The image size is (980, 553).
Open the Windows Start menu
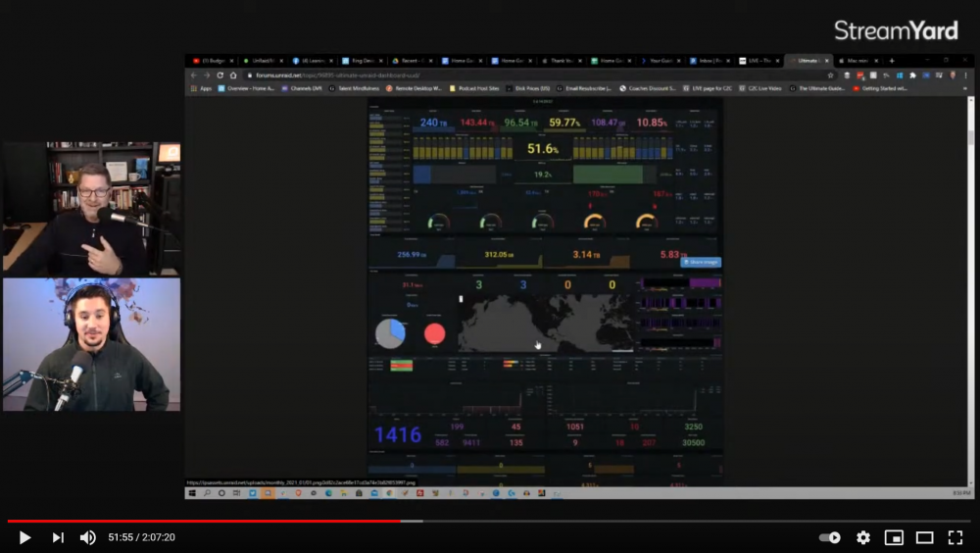pos(192,493)
